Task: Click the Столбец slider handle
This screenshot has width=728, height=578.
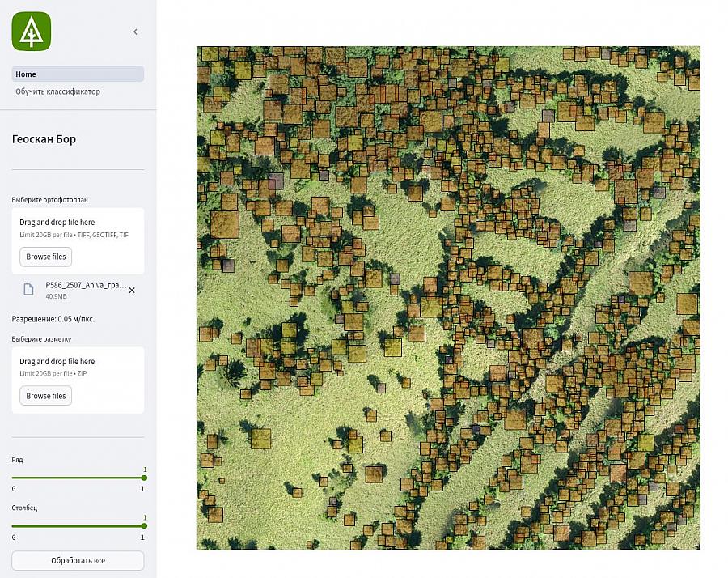Action: click(x=144, y=526)
